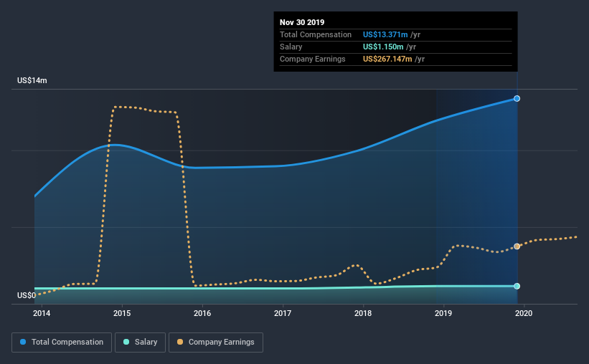Click the 2016 x-axis label
Screen dimensions: 589x364
[x=202, y=313]
